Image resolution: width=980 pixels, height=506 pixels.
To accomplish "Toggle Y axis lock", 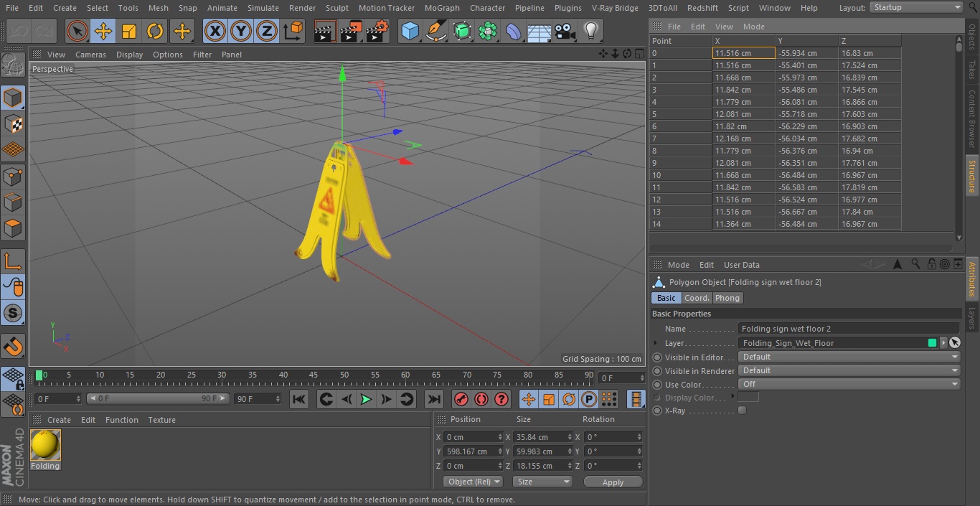I will click(x=240, y=31).
